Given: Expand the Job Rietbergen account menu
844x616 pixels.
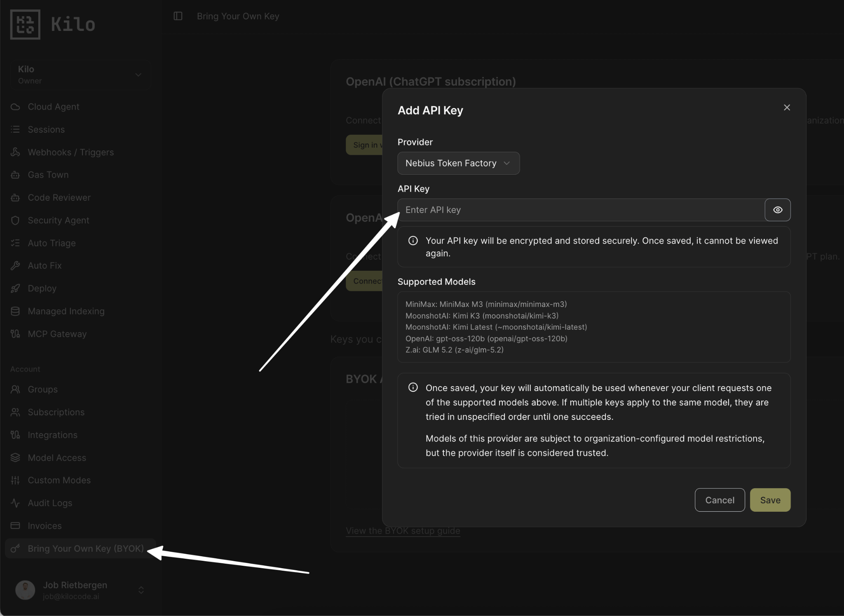Looking at the screenshot, I should [79, 590].
